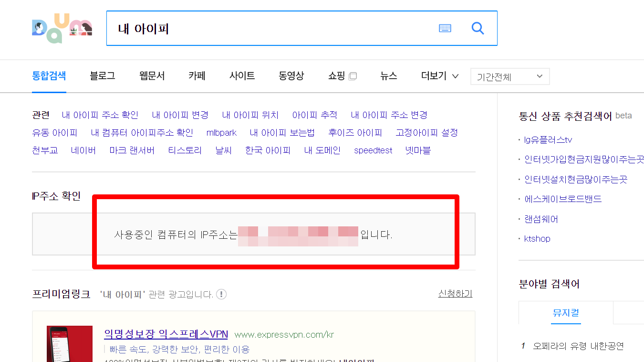
Task: Open the 기간전체 period dropdown
Action: pyautogui.click(x=510, y=76)
